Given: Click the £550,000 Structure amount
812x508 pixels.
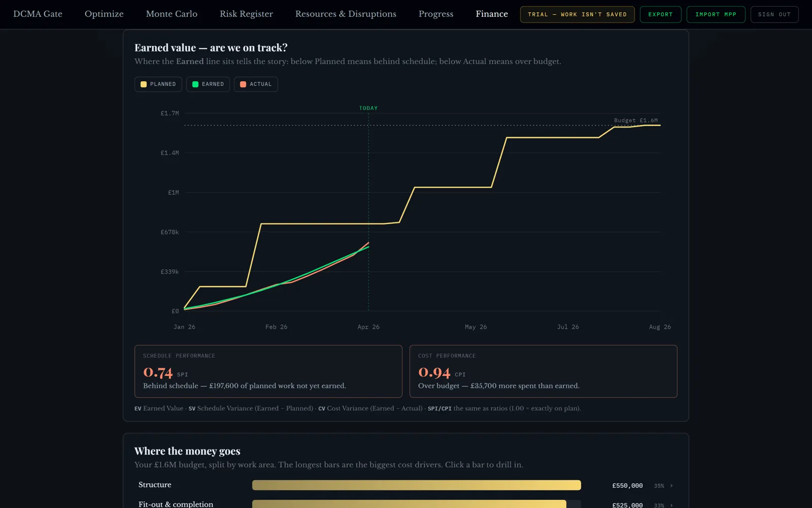Looking at the screenshot, I should click(x=627, y=486).
